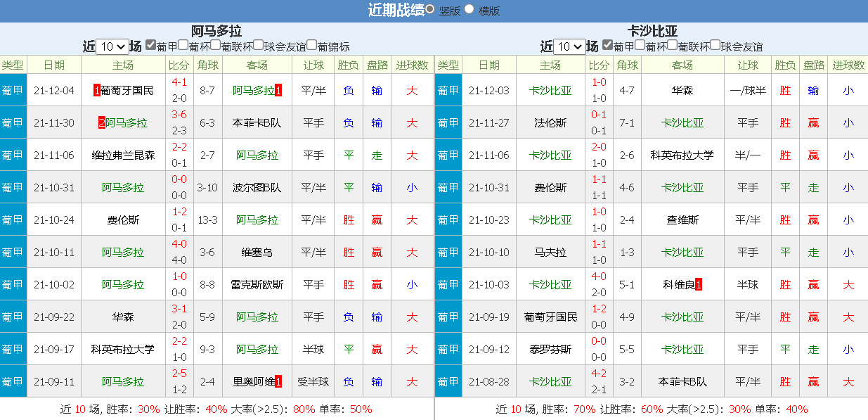
Task: Click the 21-11-30 match date
Action: click(x=54, y=123)
